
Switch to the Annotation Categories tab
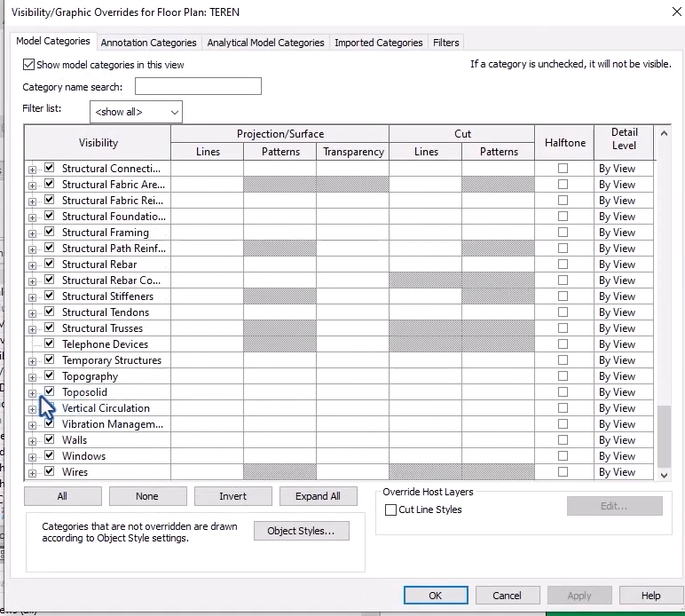[148, 43]
